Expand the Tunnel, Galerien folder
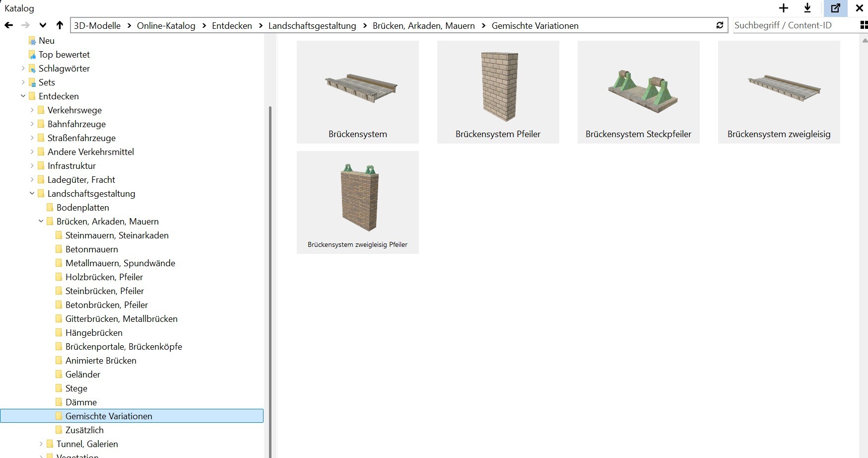The width and height of the screenshot is (868, 458). (x=41, y=444)
